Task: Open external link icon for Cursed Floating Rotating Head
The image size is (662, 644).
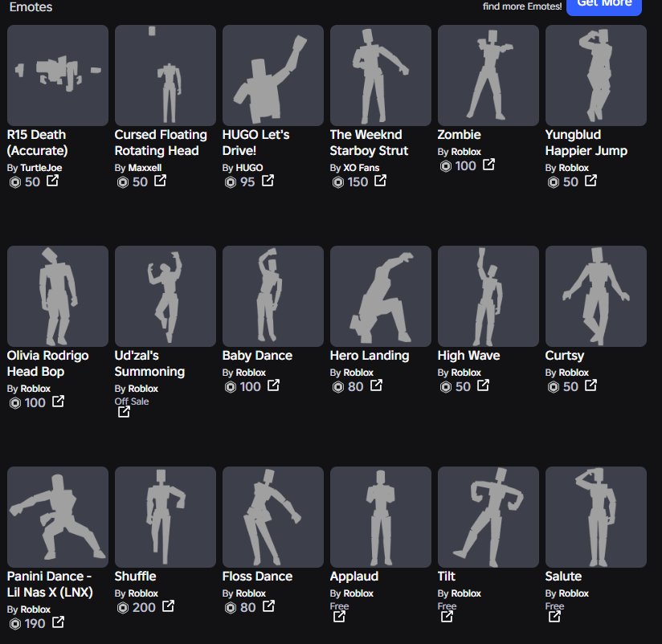Action: [160, 181]
